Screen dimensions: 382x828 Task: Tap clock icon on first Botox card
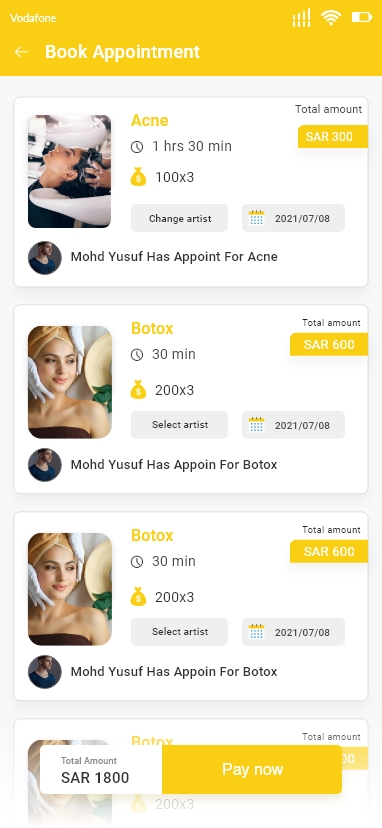[137, 355]
